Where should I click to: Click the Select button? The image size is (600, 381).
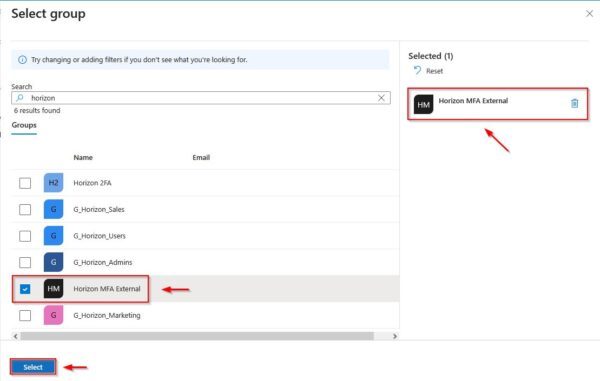pyautogui.click(x=33, y=367)
